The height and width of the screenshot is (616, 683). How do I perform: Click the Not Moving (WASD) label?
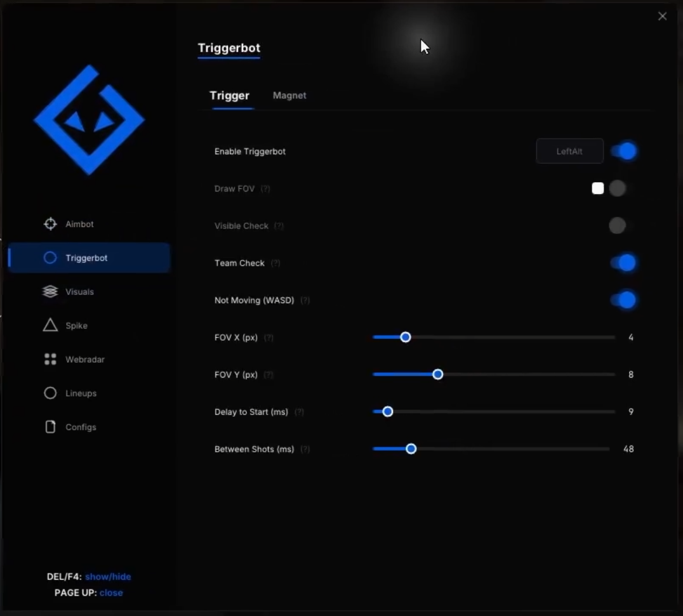[255, 300]
